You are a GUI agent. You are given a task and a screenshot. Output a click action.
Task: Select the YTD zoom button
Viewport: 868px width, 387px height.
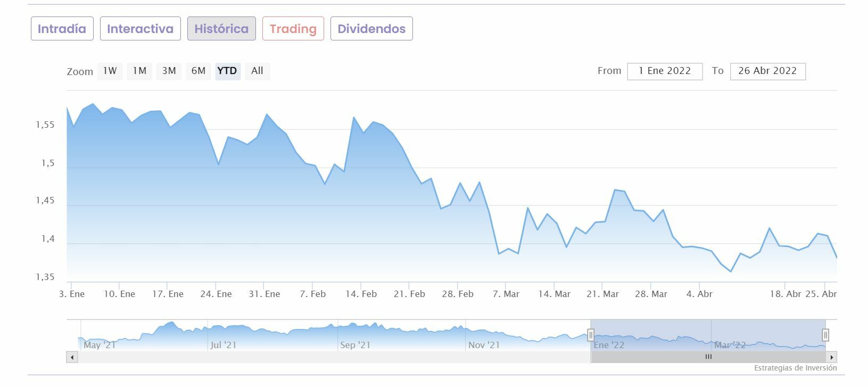point(227,71)
